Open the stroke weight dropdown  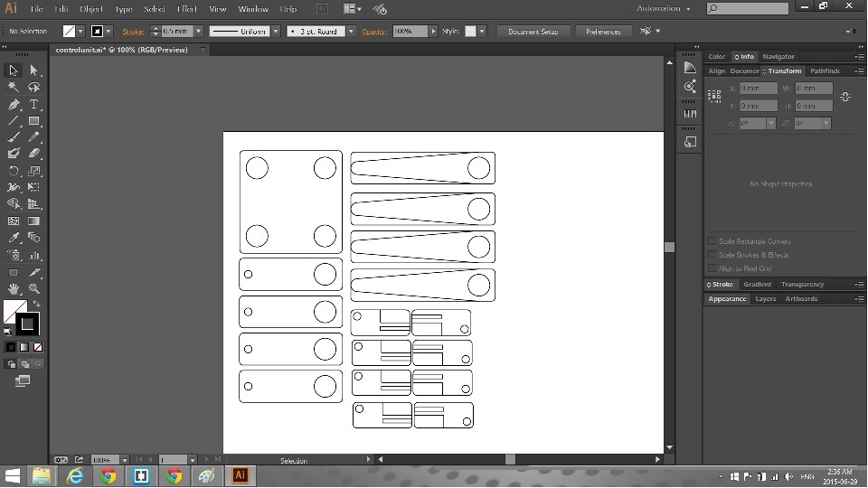[196, 32]
